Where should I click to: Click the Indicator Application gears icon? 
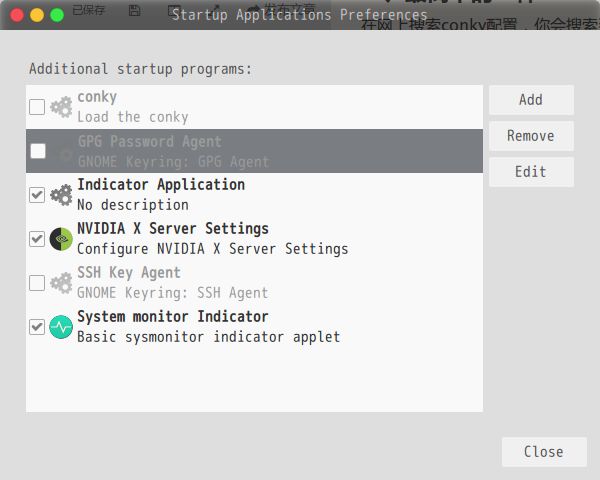61,195
